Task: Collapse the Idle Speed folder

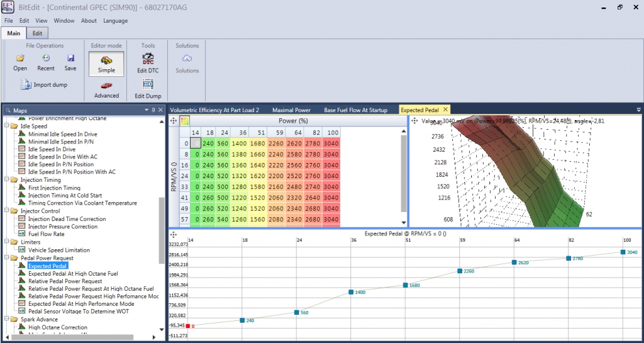Action: [x=6, y=126]
